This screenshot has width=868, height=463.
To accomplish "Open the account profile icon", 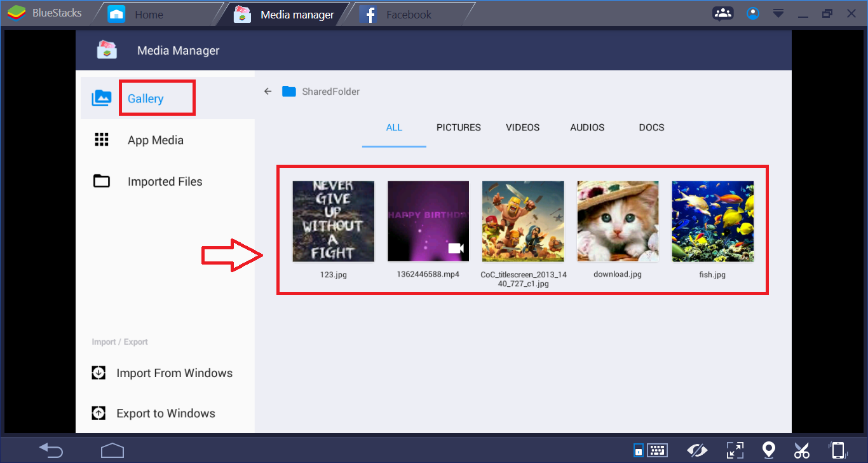I will 753,13.
